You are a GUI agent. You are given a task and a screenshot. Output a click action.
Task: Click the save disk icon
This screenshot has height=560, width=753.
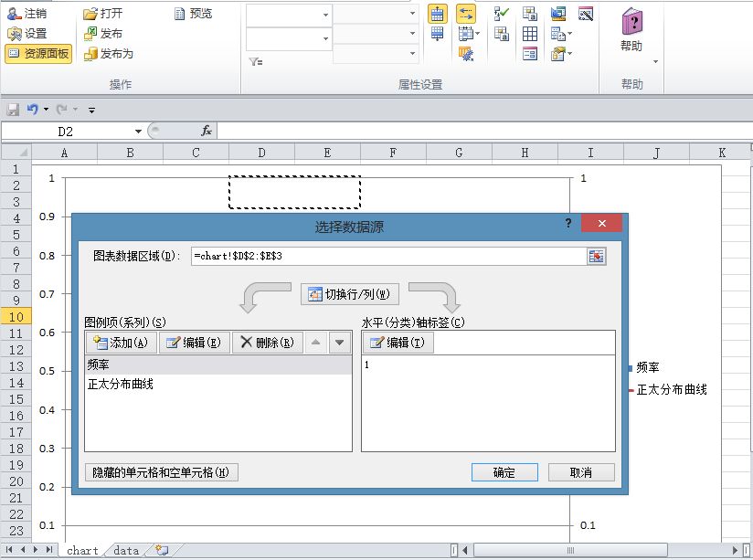(13, 110)
